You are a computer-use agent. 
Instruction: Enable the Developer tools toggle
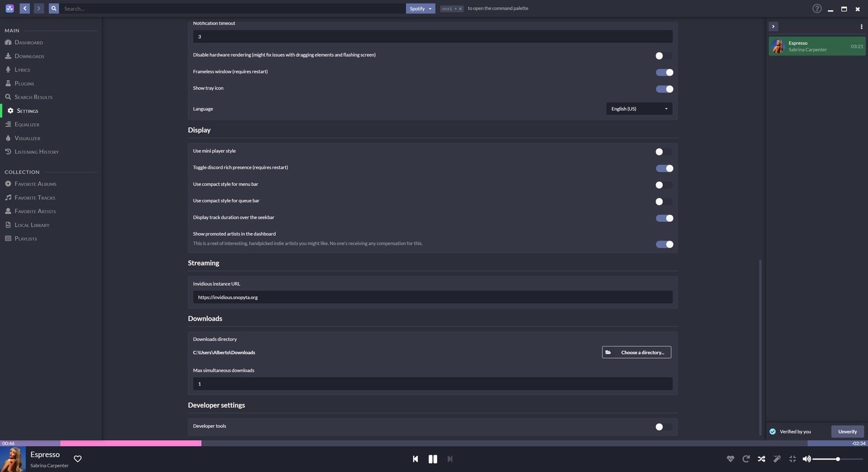point(664,427)
